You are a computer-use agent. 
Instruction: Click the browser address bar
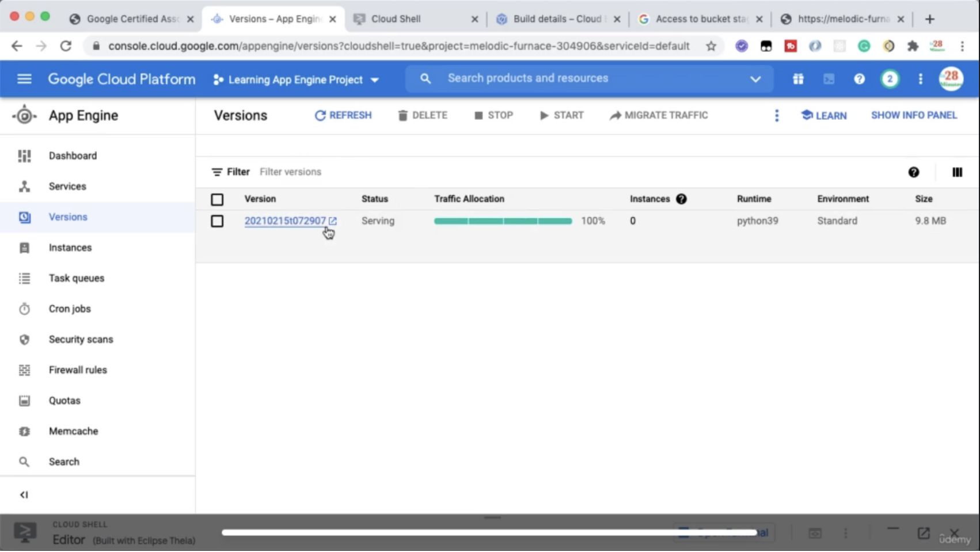pos(398,46)
